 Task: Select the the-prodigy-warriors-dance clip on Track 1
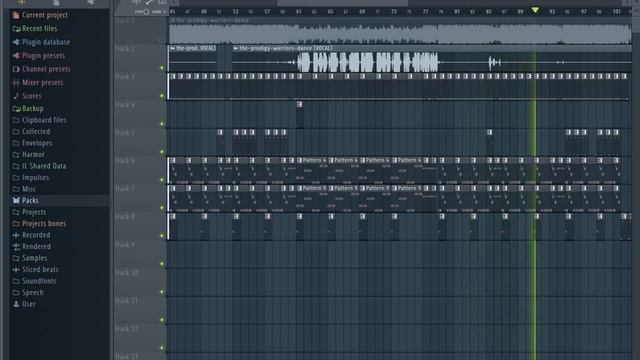pos(400,31)
